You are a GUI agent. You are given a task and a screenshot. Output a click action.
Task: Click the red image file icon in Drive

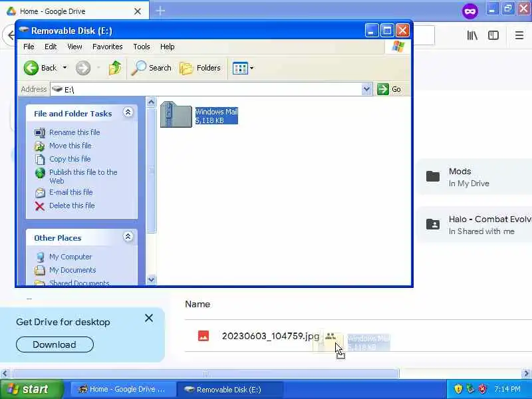(203, 336)
